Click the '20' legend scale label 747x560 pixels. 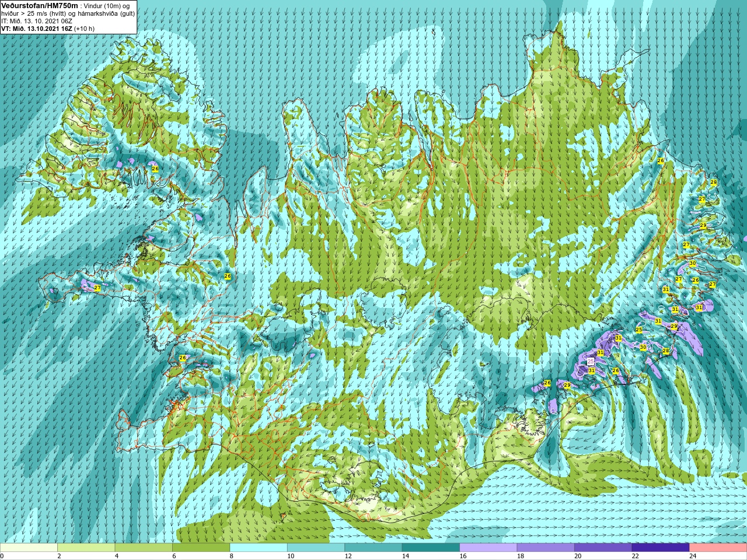(x=578, y=556)
